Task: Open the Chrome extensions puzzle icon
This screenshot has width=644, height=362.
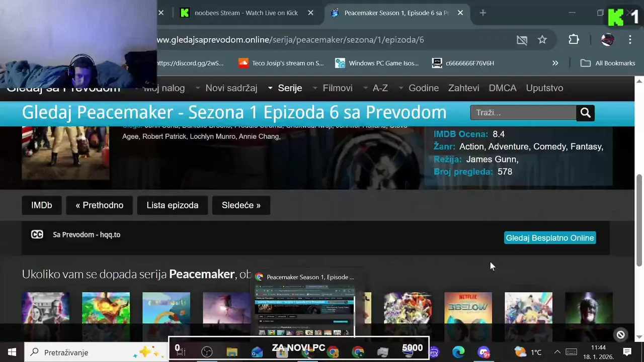Action: coord(574,40)
